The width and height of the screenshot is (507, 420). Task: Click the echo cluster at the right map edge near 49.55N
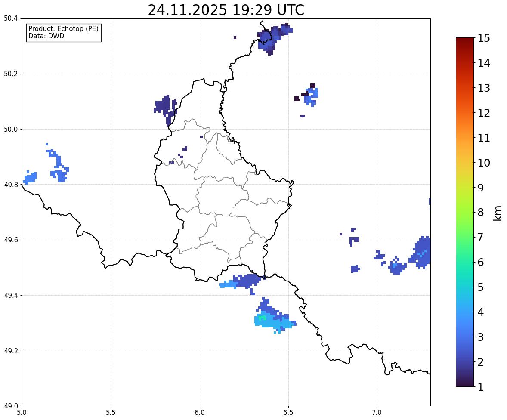click(420, 253)
